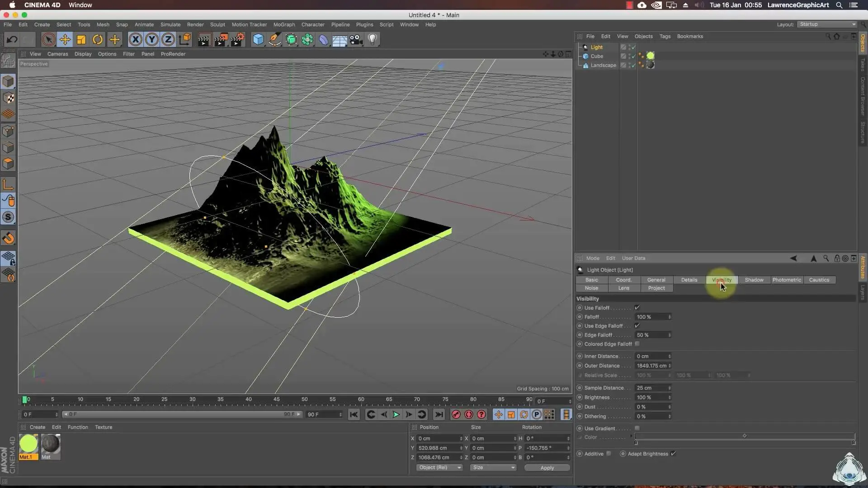Open the Simulate menu
Viewport: 868px width, 488px height.
click(170, 24)
